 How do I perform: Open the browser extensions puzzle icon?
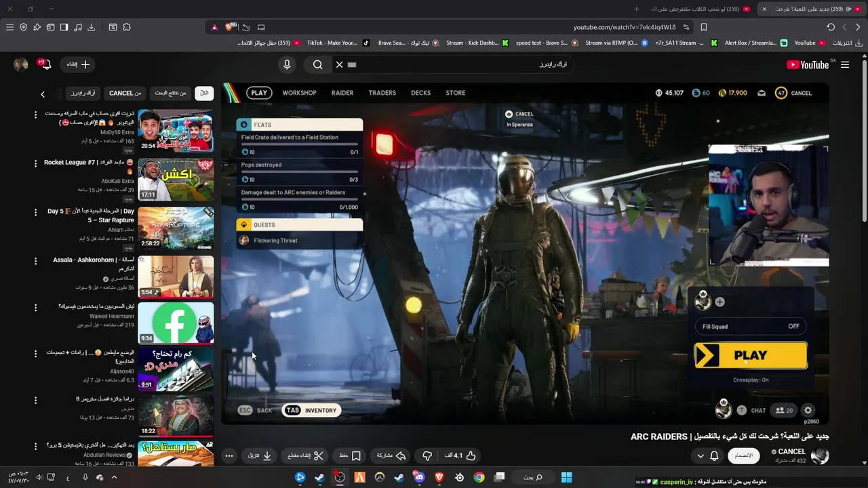pos(127,27)
